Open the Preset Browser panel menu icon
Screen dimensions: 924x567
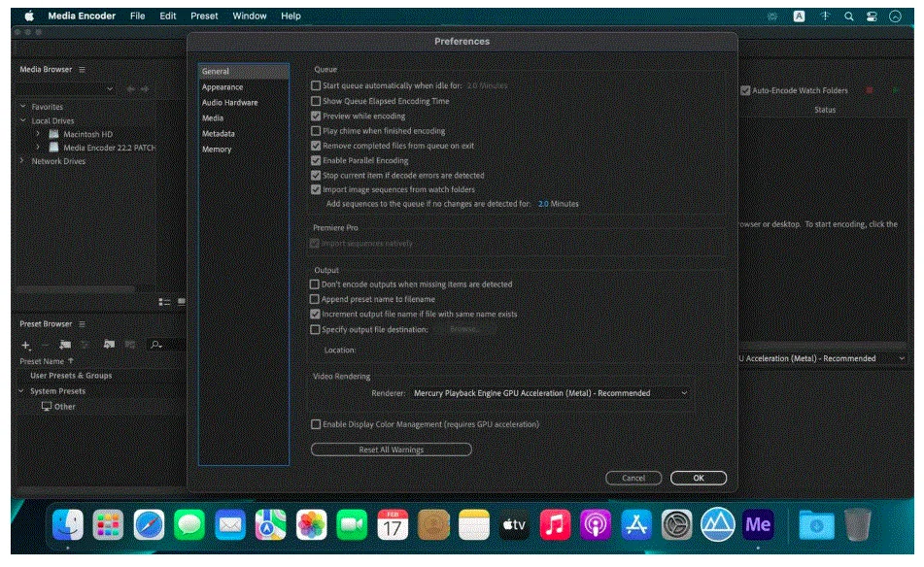(x=82, y=324)
